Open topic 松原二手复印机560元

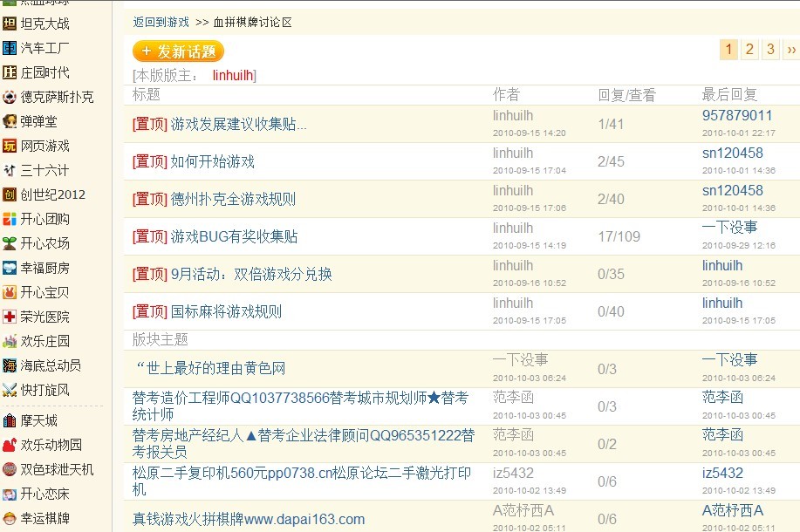[302, 481]
